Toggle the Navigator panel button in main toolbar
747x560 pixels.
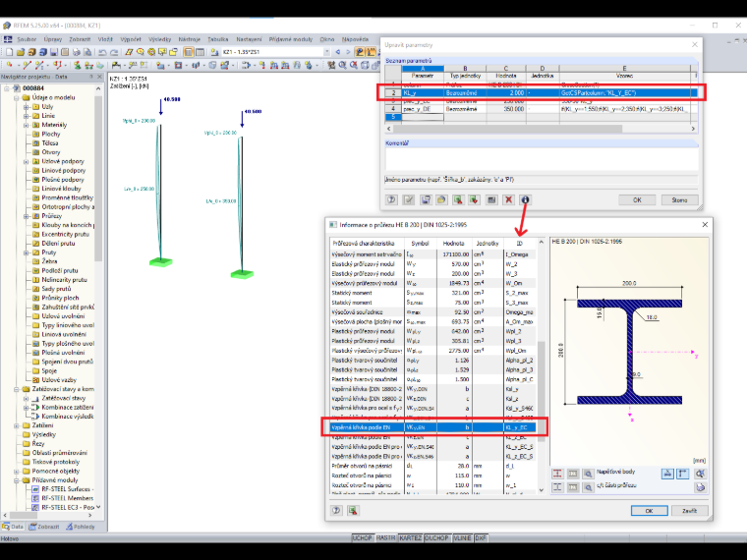[189, 52]
